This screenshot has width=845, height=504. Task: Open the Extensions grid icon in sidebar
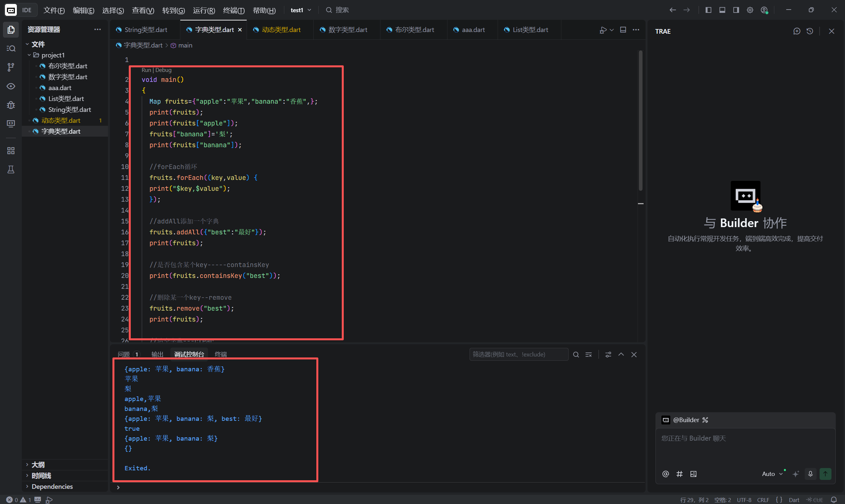tap(11, 151)
